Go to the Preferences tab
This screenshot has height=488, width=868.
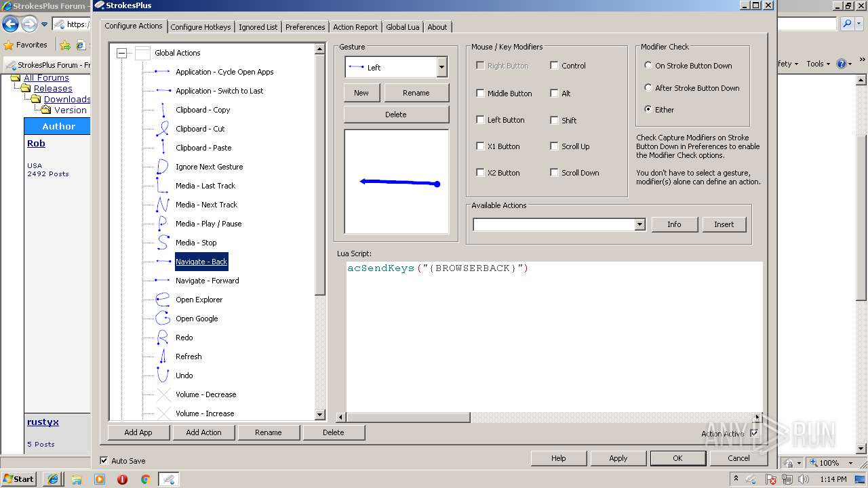tap(305, 27)
